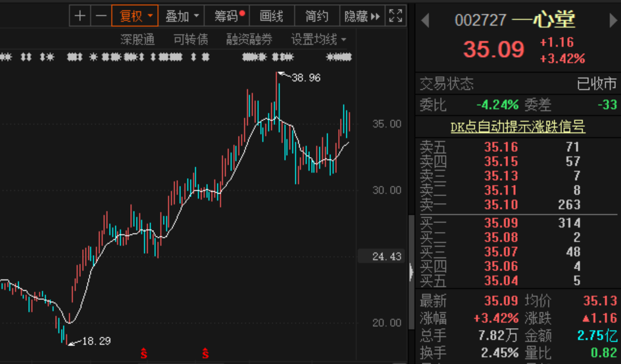Open DK点自动提示涨跌信号 link
621x364 pixels.
(x=518, y=127)
